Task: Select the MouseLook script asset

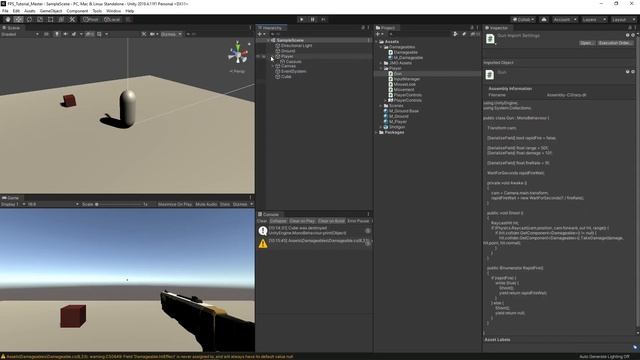Action: (x=404, y=84)
